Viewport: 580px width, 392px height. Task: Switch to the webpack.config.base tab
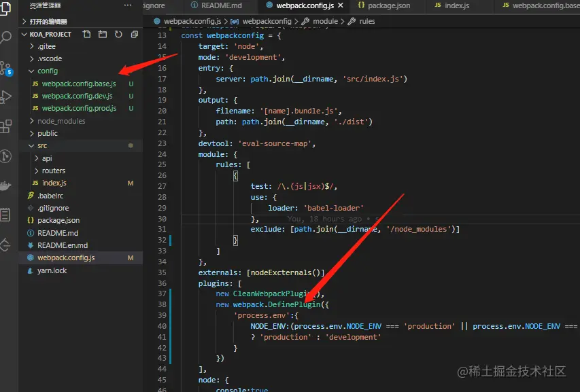(x=541, y=5)
